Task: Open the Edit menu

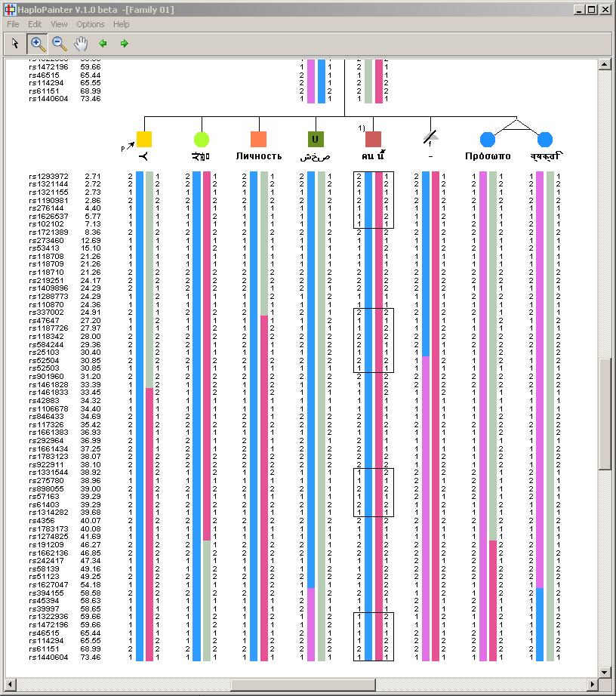Action: pyautogui.click(x=35, y=24)
